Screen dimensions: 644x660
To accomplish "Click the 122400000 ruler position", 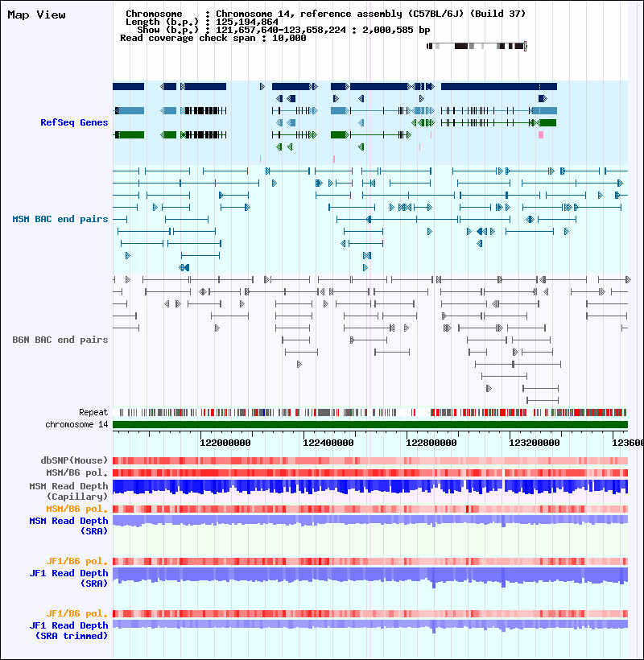I will 328,443.
